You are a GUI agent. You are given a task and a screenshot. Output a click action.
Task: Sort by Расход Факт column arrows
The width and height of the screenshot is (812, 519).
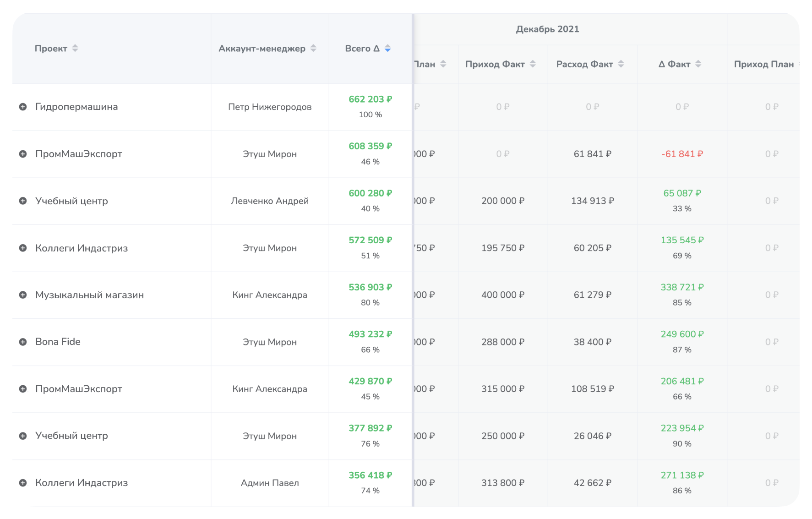621,64
